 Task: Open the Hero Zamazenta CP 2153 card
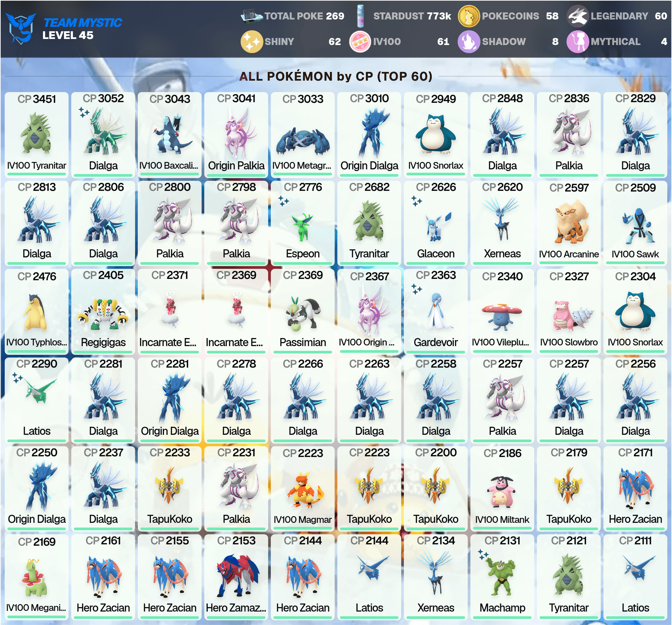point(236,577)
